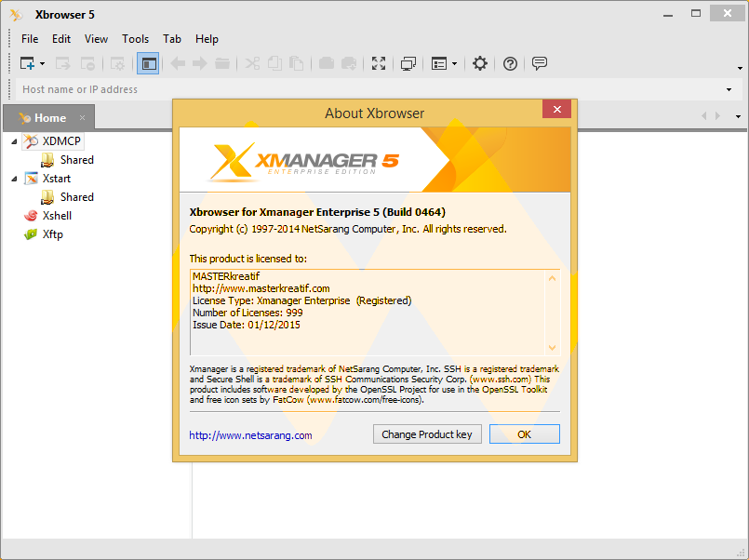Viewport: 749px width, 560px height.
Task: Open the Help menu
Action: [x=207, y=39]
